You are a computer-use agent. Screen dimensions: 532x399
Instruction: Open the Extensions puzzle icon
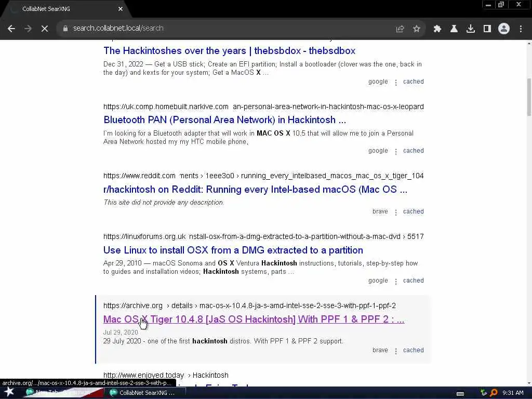437,29
